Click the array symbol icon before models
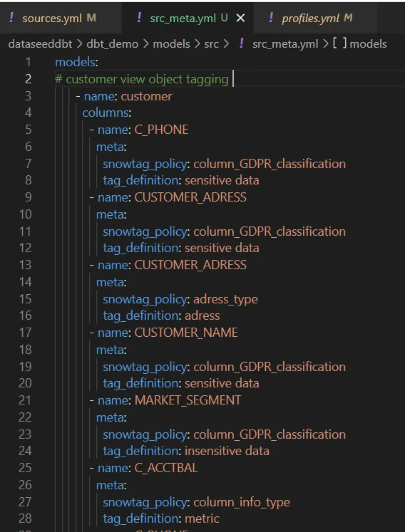Image resolution: width=405 pixels, height=532 pixels. pos(339,43)
